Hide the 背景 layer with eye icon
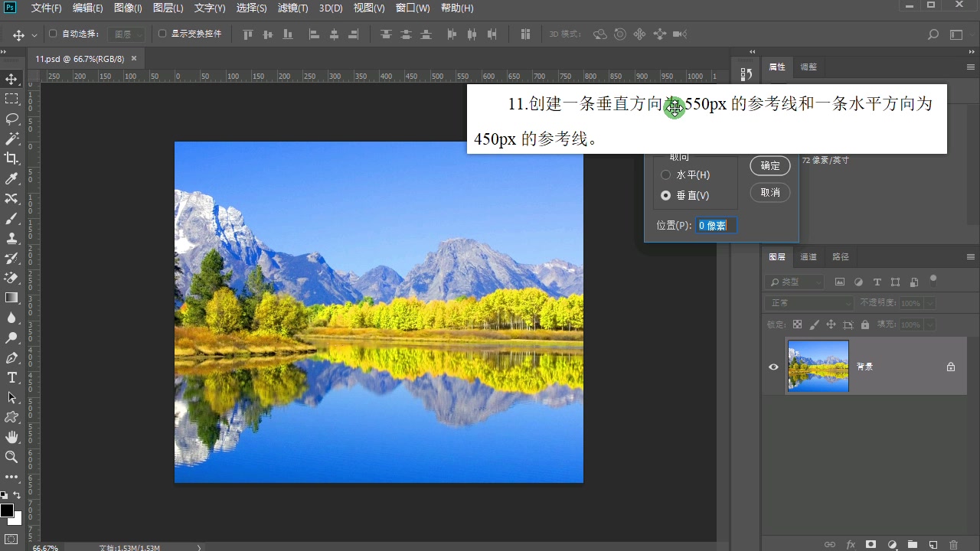This screenshot has width=980, height=551. [773, 367]
